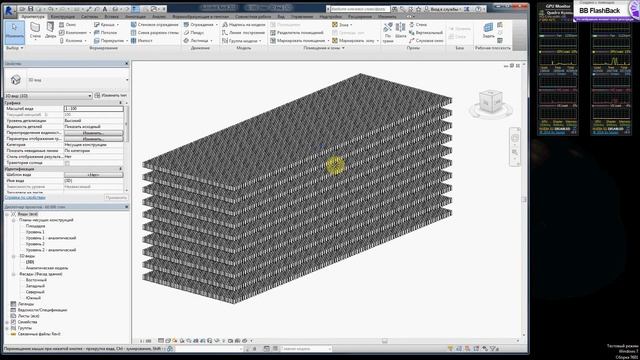640x360 pixels.
Task: Open the '3D вид: {3D}' instance dropdown
Action: tap(48, 96)
